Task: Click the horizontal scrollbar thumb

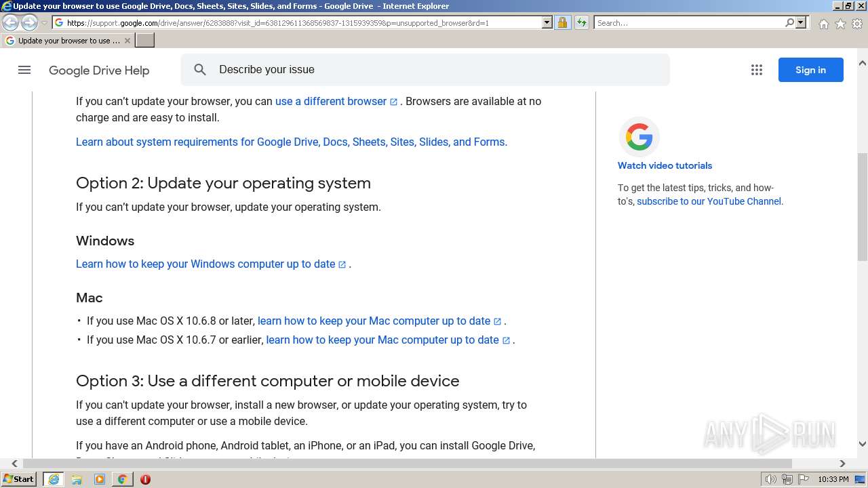Action: coord(408,464)
